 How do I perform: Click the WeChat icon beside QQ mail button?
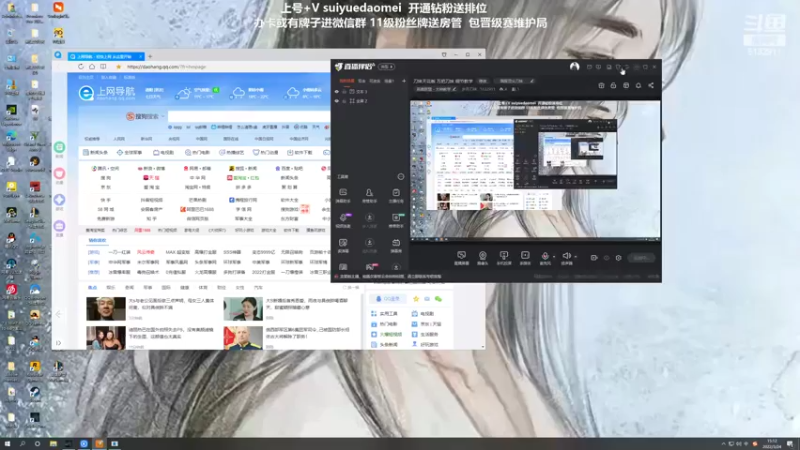coord(438,299)
